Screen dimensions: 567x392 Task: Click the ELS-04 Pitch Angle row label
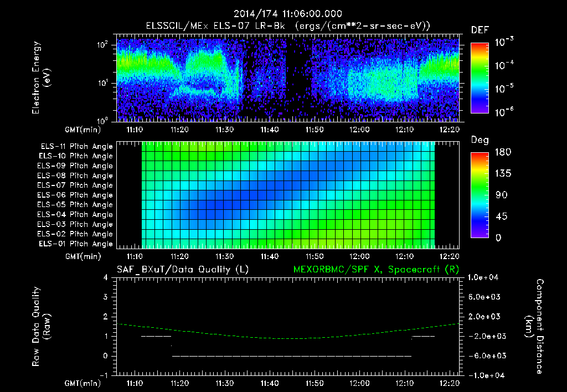[75, 214]
